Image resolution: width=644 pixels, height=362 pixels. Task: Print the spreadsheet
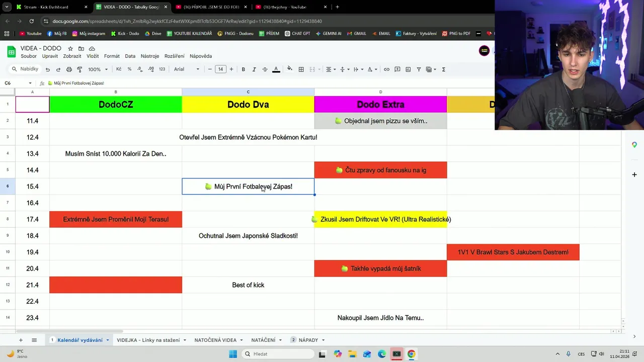pos(69,69)
